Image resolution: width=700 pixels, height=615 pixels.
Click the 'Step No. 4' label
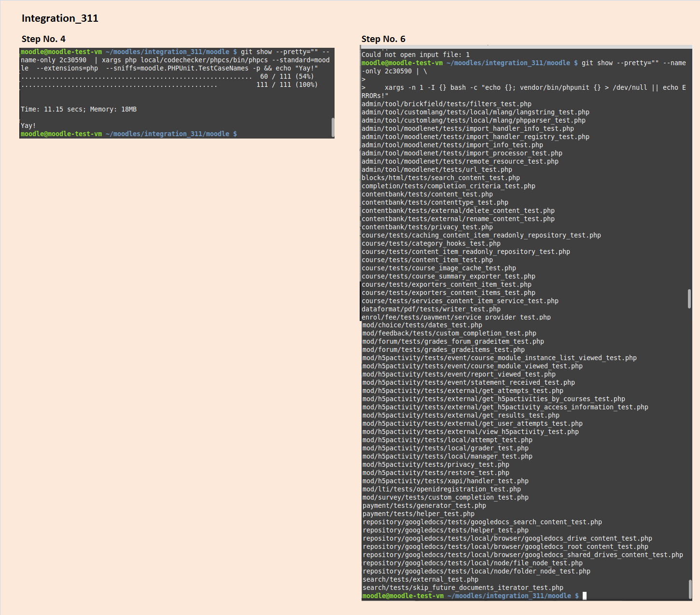point(43,39)
